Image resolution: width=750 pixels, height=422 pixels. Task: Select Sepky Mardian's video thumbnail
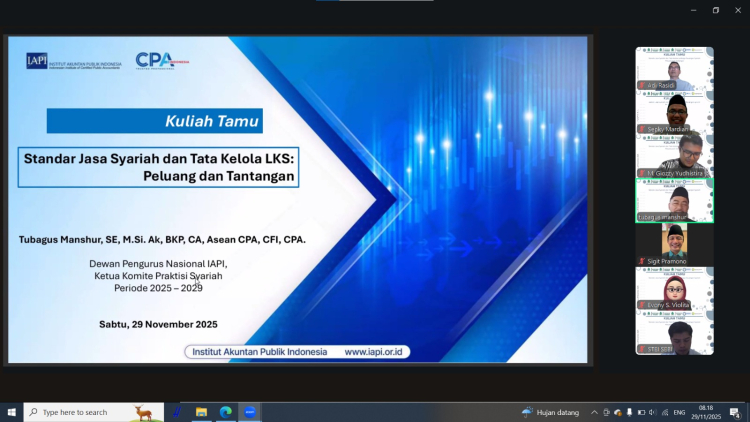coord(675,113)
